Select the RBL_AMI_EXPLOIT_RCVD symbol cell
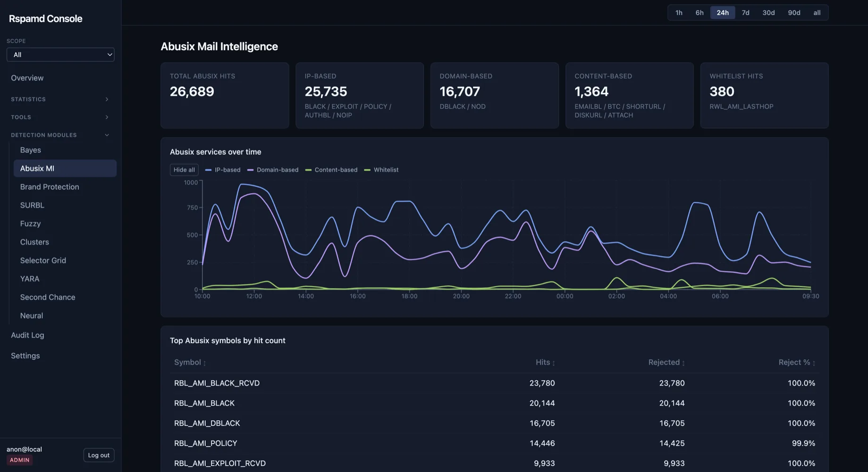 coord(220,464)
